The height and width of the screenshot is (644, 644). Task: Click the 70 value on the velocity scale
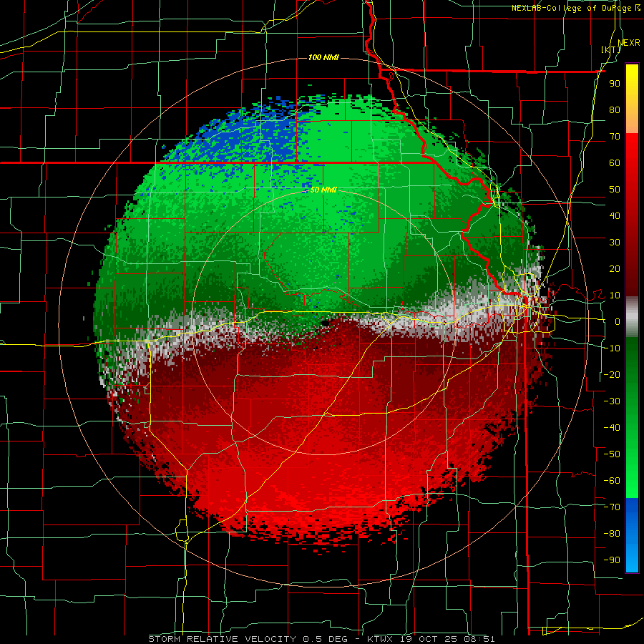pos(615,137)
